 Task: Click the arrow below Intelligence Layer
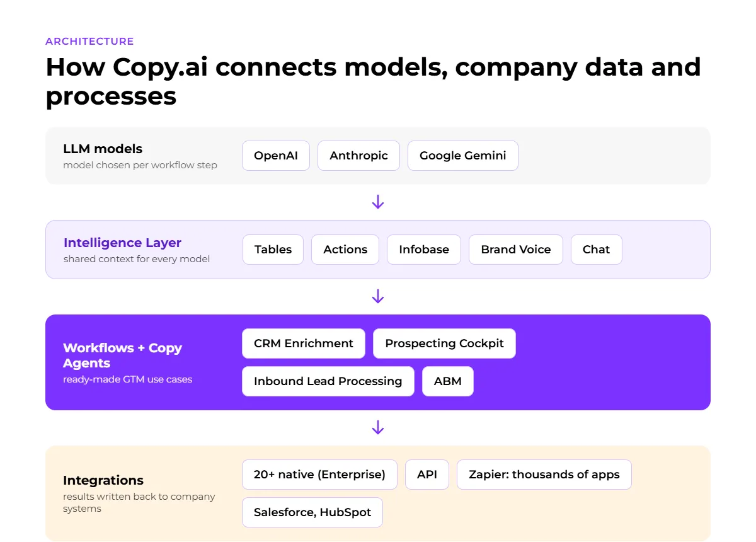pos(378,296)
